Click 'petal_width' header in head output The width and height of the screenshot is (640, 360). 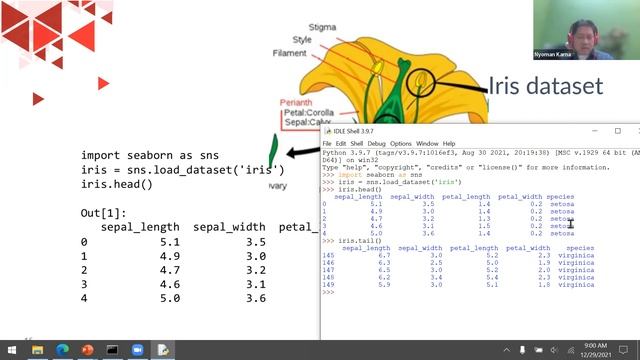[520, 197]
